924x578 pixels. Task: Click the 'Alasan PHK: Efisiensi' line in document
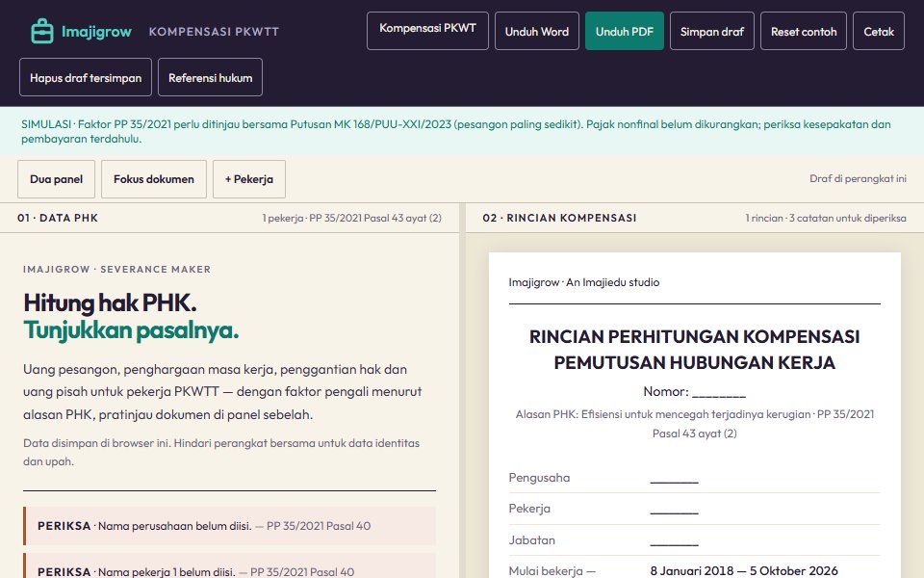click(694, 424)
